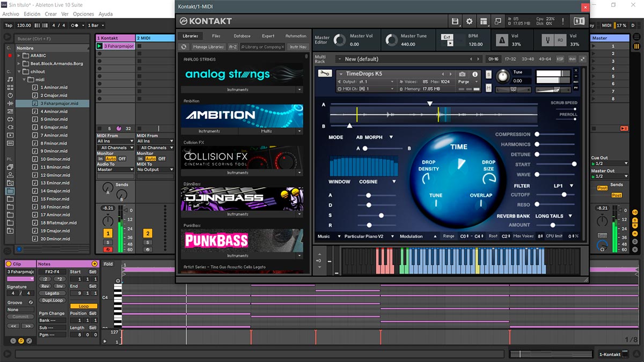The image size is (644, 362).
Task: Select the current folder icon in Ableton's Places sidebar
Action: (x=10, y=190)
